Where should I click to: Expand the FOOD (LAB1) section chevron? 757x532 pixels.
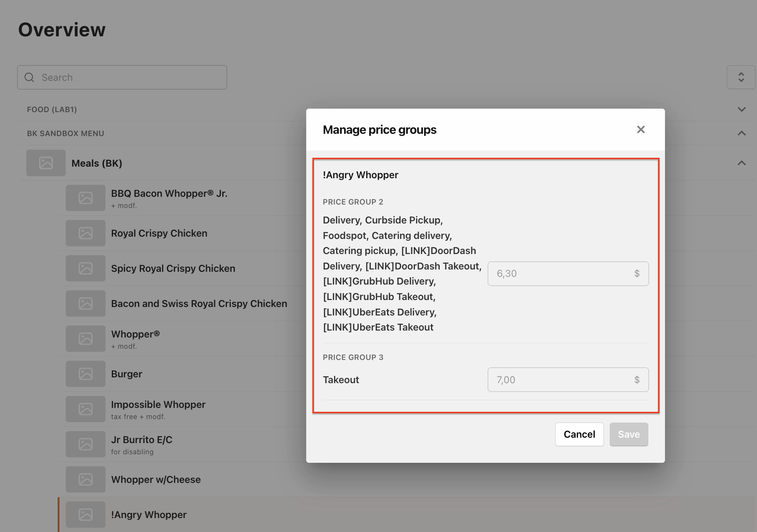pos(742,109)
